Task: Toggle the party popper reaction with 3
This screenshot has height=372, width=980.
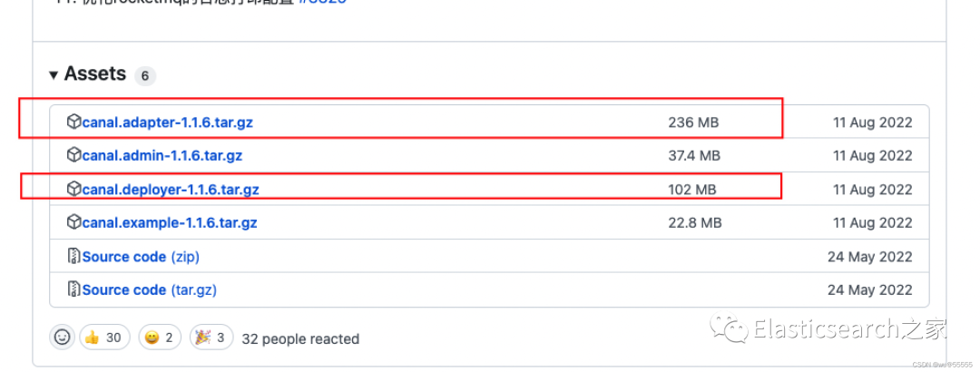Action: pos(211,338)
